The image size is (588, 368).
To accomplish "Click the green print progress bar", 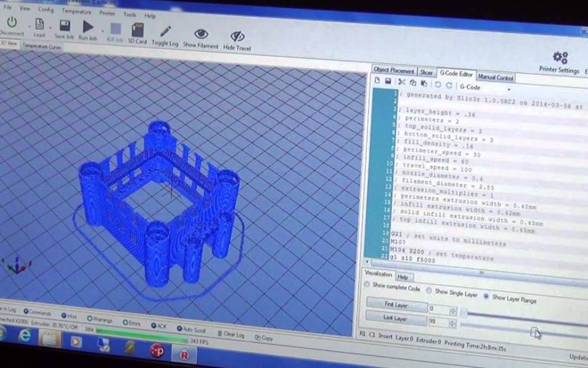I will 142,335.
